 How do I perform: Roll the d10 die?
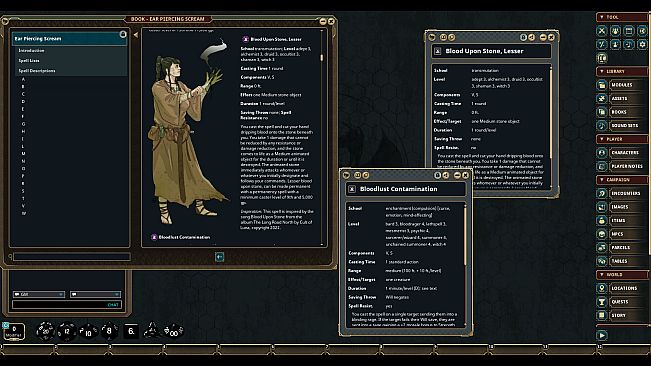tap(88, 332)
